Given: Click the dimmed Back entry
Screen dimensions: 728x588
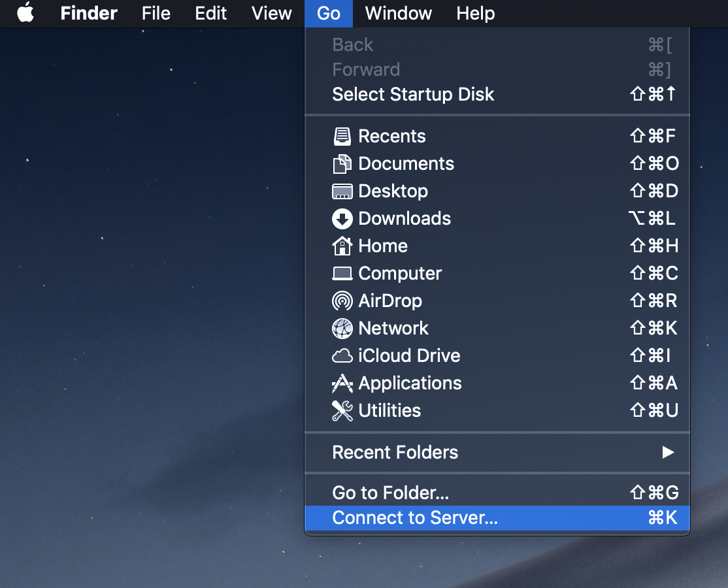Looking at the screenshot, I should point(497,45).
